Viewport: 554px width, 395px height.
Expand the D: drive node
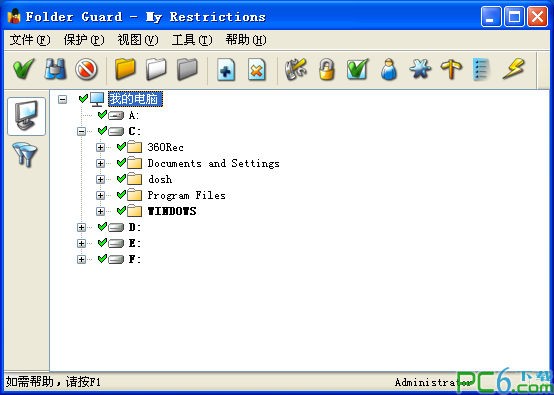pyautogui.click(x=81, y=228)
